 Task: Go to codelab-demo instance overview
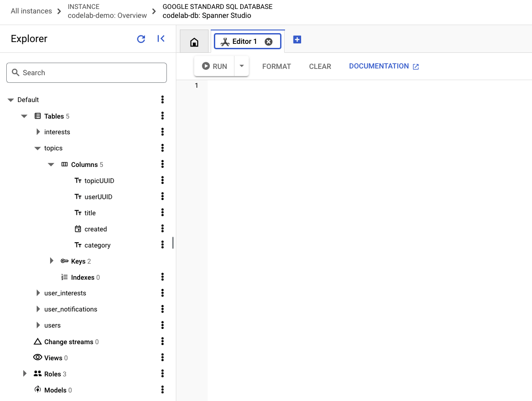point(107,16)
